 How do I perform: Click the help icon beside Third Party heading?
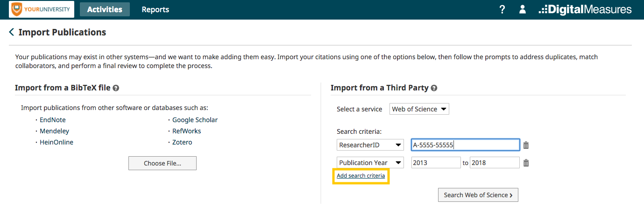434,88
